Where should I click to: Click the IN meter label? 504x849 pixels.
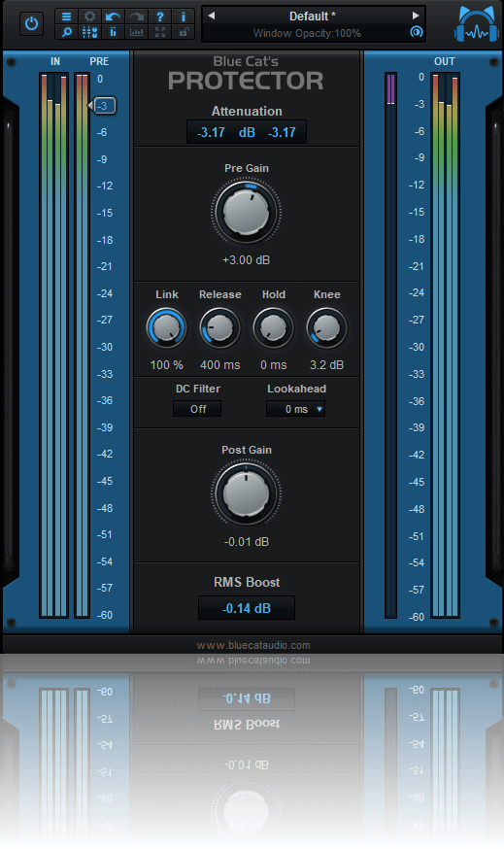pos(55,61)
